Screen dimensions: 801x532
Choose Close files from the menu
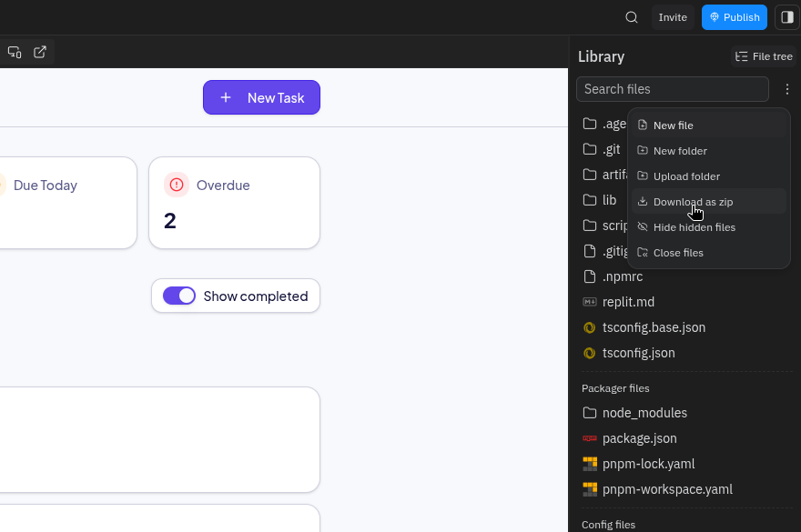tap(708, 253)
